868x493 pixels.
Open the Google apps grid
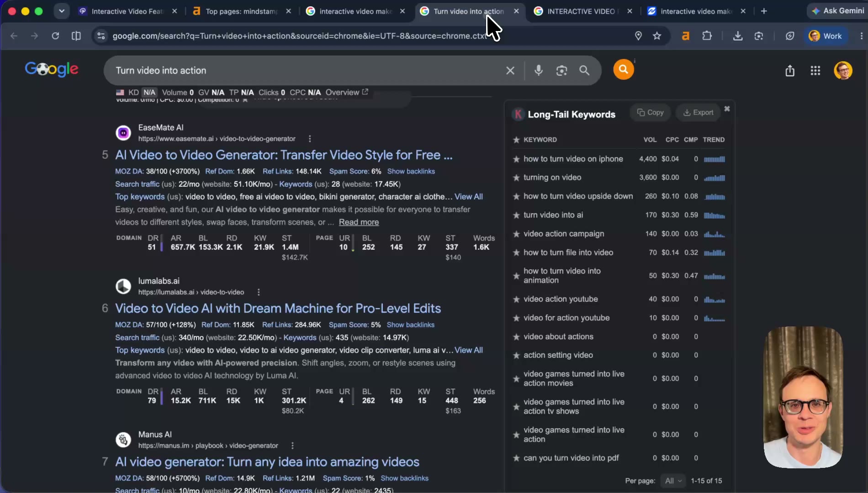[x=815, y=70]
